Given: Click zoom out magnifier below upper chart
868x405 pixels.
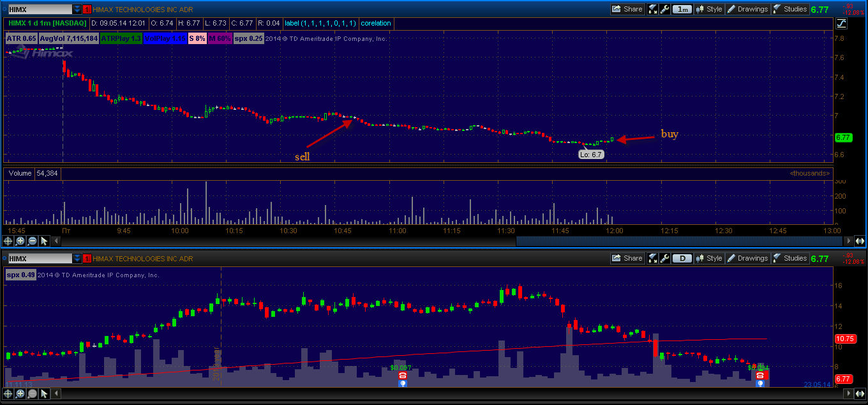Looking at the screenshot, I should (32, 241).
